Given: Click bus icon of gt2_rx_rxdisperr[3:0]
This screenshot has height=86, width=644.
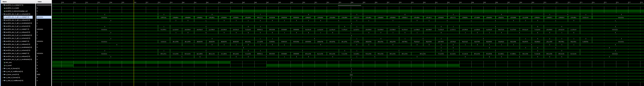Looking at the screenshot, I should pos(4,44).
